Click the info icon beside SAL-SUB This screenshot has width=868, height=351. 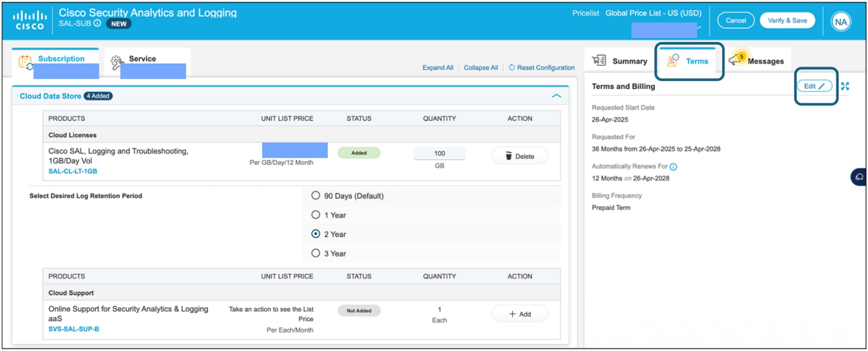(x=97, y=23)
